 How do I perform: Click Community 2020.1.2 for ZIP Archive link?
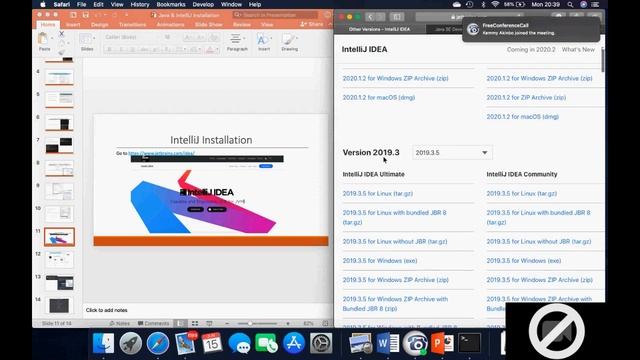click(x=526, y=98)
